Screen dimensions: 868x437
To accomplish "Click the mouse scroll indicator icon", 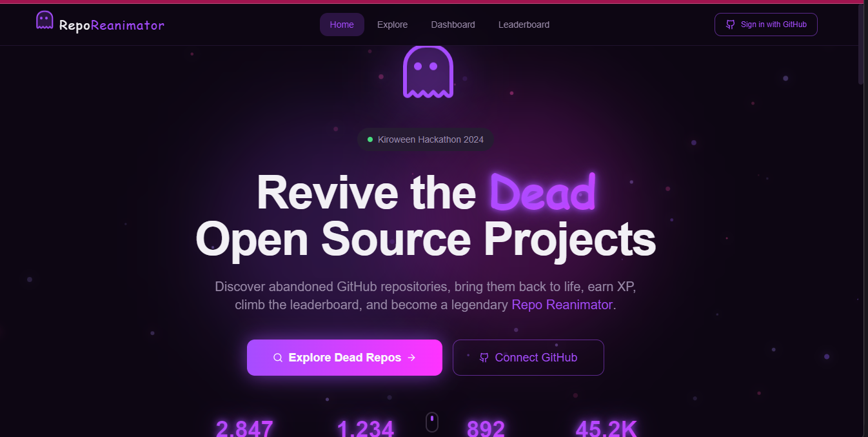I will pos(432,422).
